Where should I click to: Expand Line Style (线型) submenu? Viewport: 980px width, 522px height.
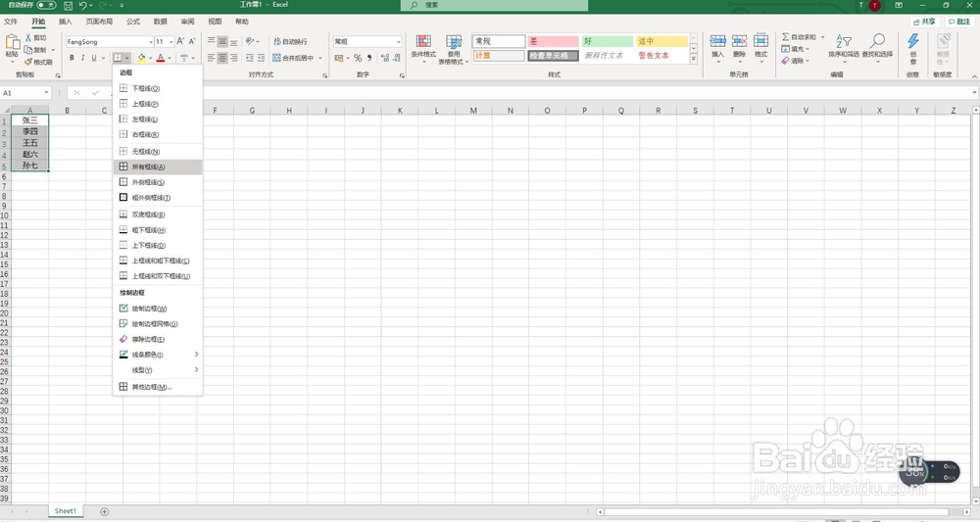point(196,369)
